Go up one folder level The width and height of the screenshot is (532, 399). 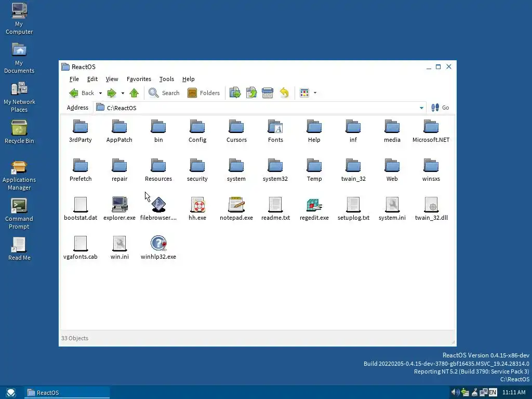(x=134, y=93)
